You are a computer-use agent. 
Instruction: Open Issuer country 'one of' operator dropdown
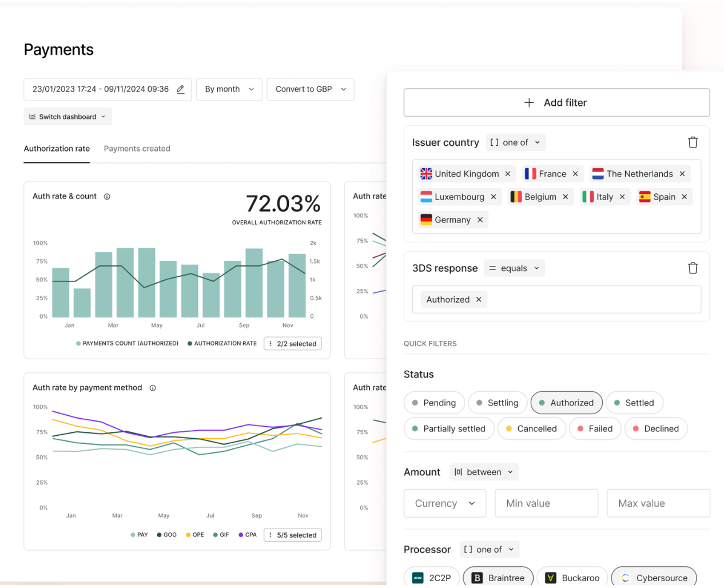[516, 142]
